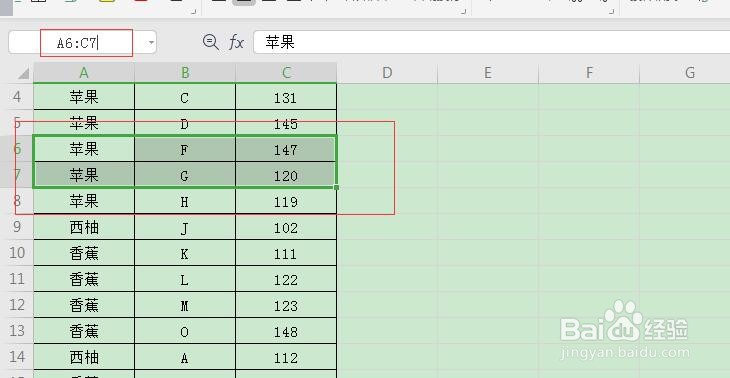This screenshot has height=378, width=730.
Task: Click the cell containing letter G in row 7
Action: (185, 175)
